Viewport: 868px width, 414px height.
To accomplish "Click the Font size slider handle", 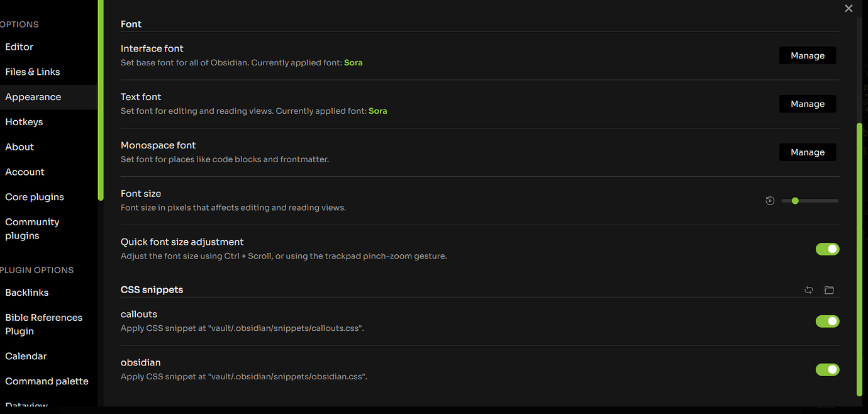I will [795, 200].
